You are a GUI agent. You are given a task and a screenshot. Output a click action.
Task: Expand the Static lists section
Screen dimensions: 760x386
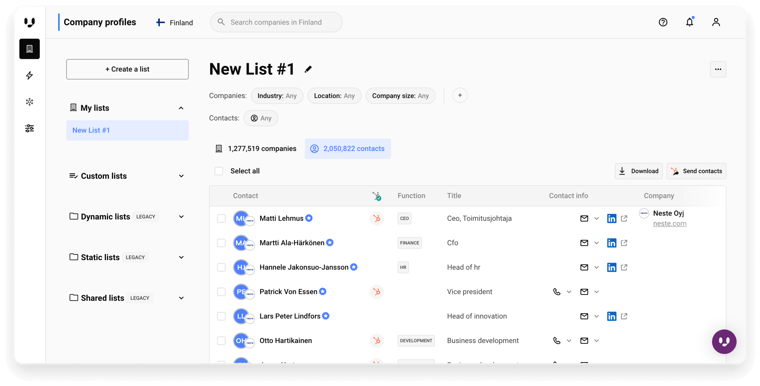coord(181,257)
